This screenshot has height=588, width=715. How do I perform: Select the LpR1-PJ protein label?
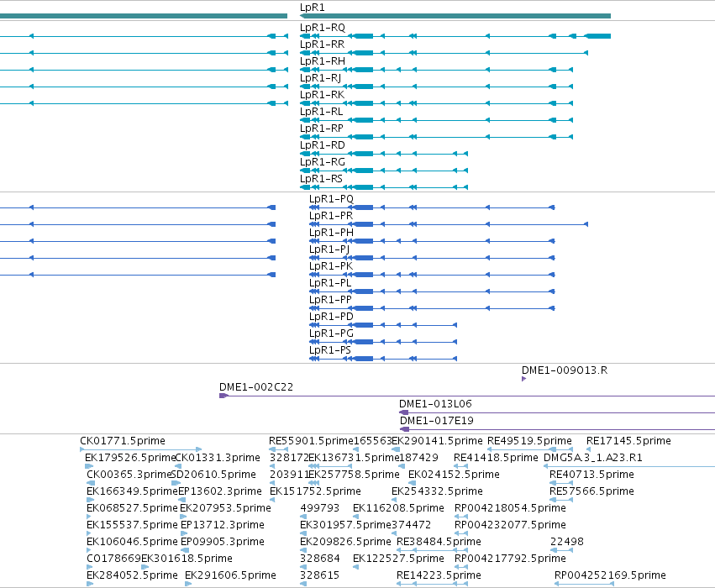click(x=329, y=249)
